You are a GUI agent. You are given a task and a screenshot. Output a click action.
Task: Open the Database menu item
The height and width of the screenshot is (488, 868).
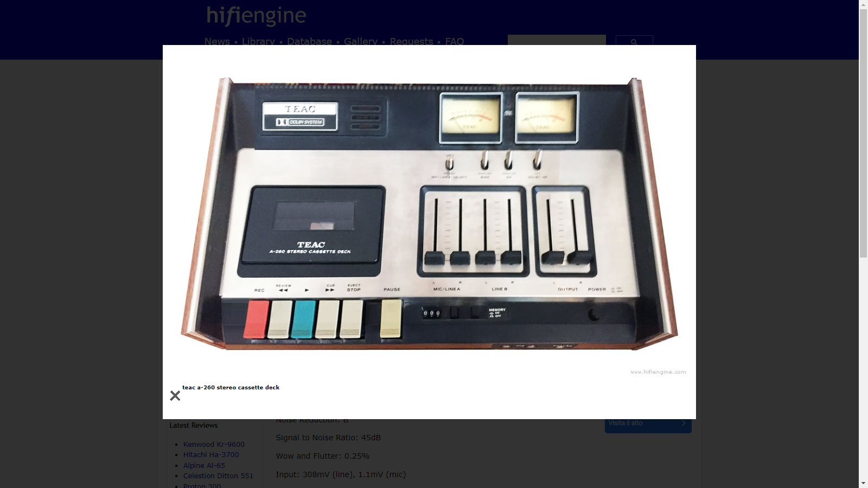click(309, 41)
